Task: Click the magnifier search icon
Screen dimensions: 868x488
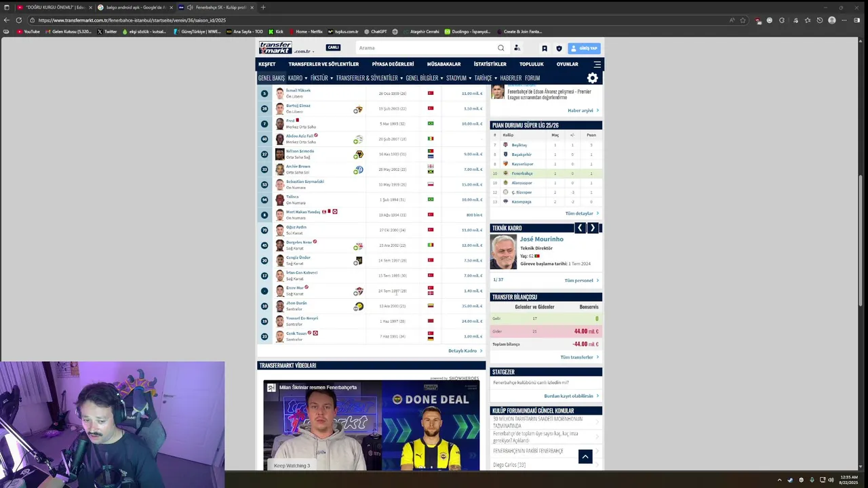Action: pyautogui.click(x=501, y=48)
